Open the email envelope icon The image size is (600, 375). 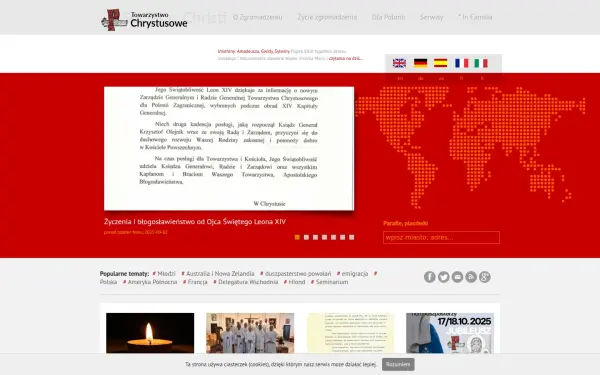point(457,277)
